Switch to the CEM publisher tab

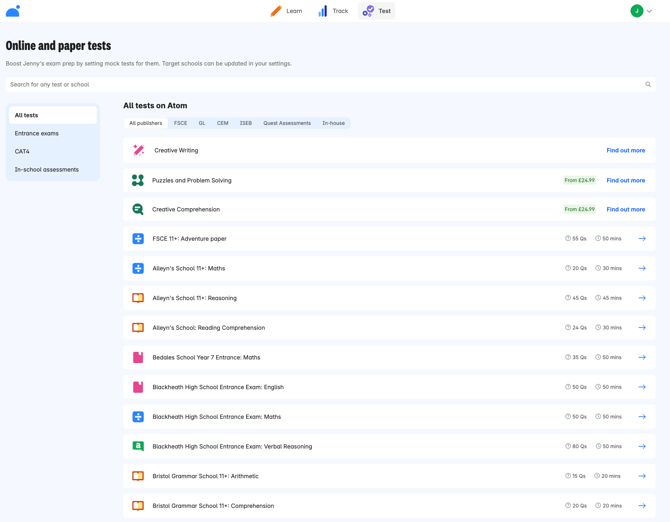223,123
